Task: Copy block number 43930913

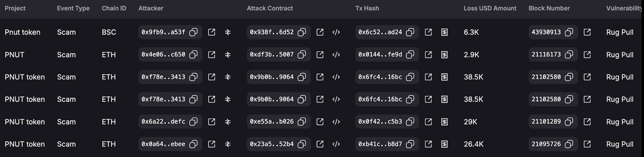Action: (569, 32)
